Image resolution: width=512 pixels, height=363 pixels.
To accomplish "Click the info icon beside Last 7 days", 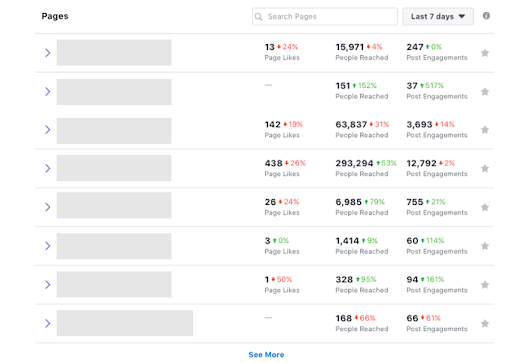I will click(486, 16).
